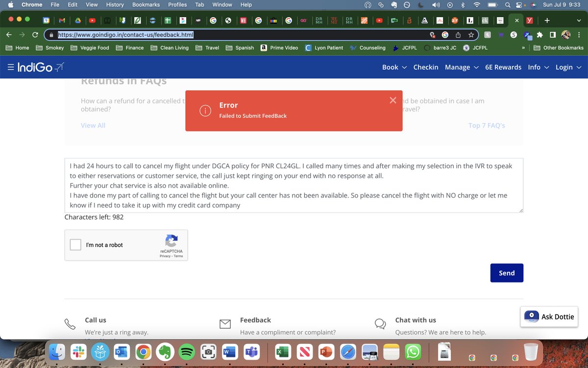Open the barre3 JC bookmark
The image size is (588, 368).
440,48
